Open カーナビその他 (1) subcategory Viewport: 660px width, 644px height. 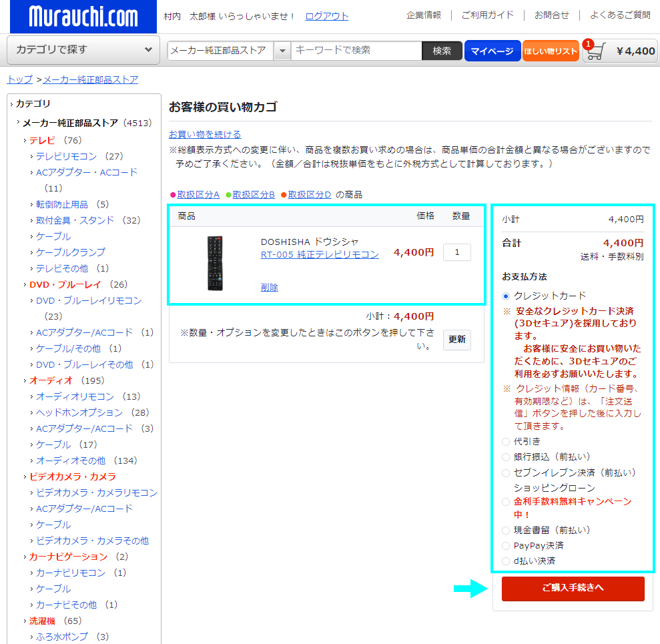(x=66, y=605)
